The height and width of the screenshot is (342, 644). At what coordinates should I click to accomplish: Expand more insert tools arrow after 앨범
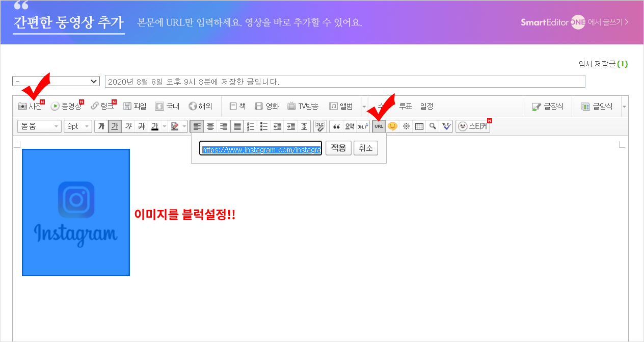tap(364, 107)
